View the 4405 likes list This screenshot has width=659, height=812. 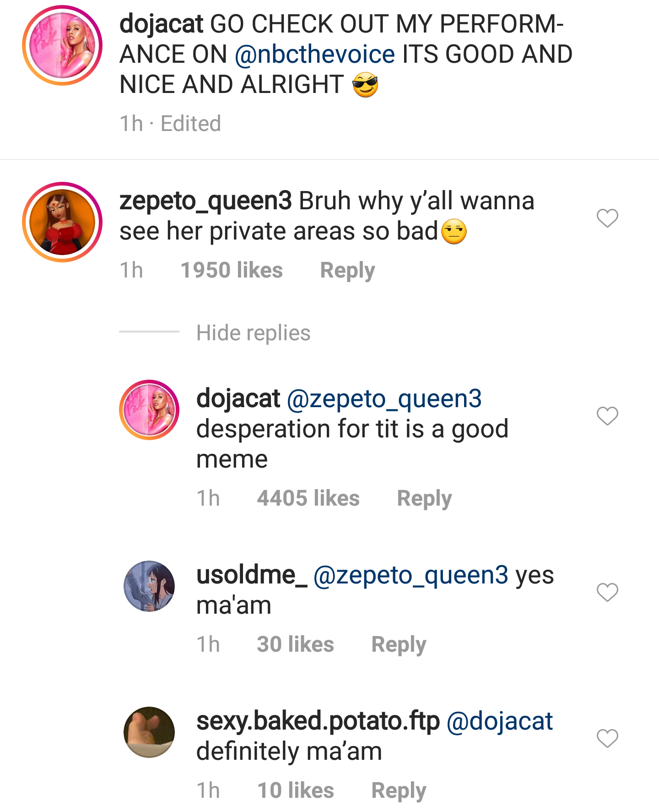(x=308, y=498)
